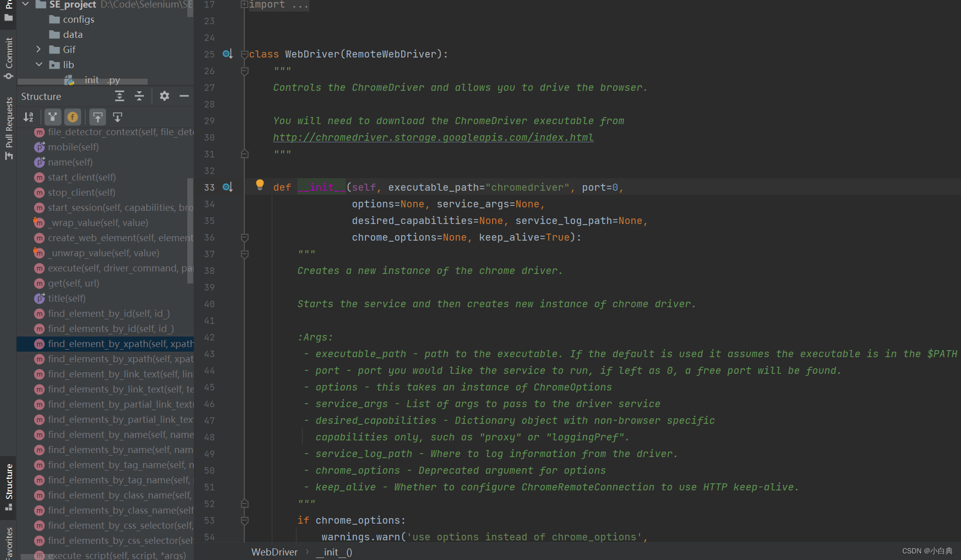The width and height of the screenshot is (961, 560).
Task: Click line number 33 in gutter
Action: pos(209,187)
